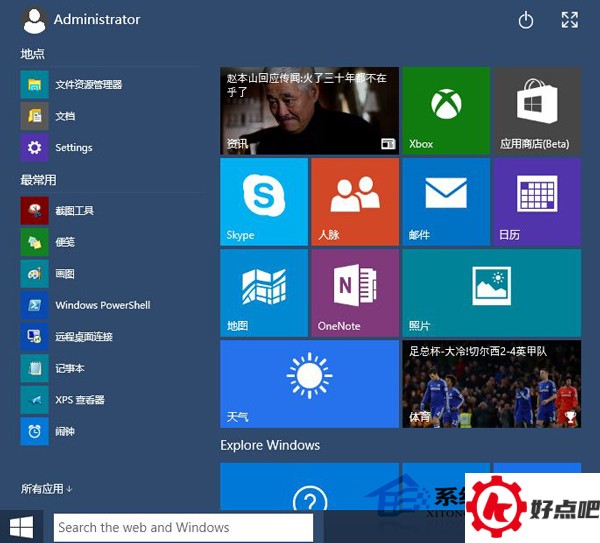Image resolution: width=600 pixels, height=543 pixels.
Task: Open the Xbox tile
Action: coord(446,111)
